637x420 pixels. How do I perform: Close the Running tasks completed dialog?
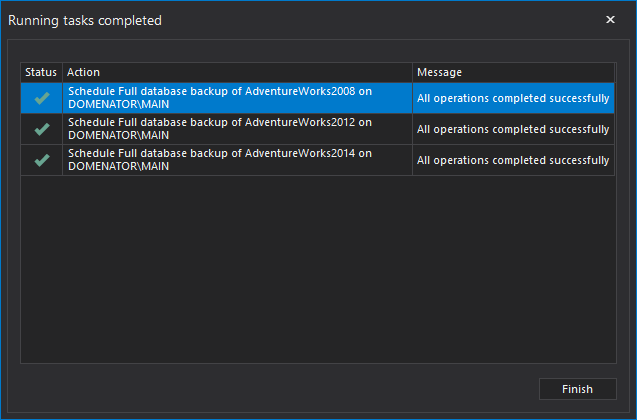(x=610, y=19)
